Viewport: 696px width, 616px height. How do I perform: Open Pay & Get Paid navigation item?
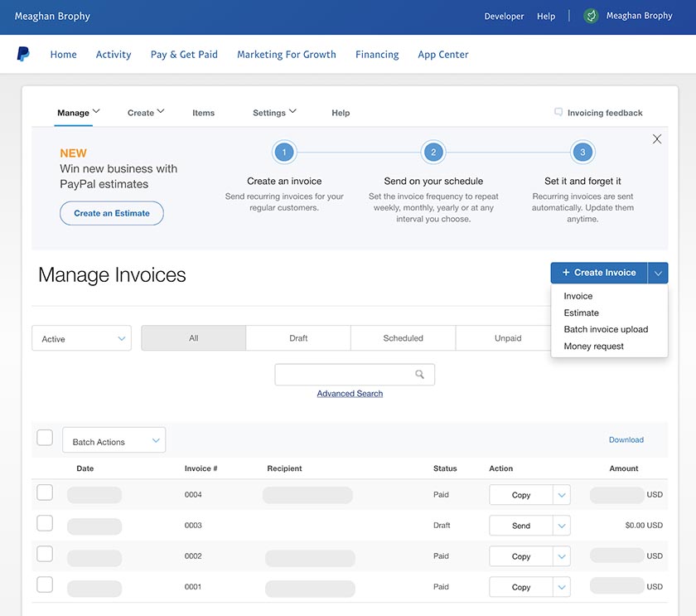point(184,54)
